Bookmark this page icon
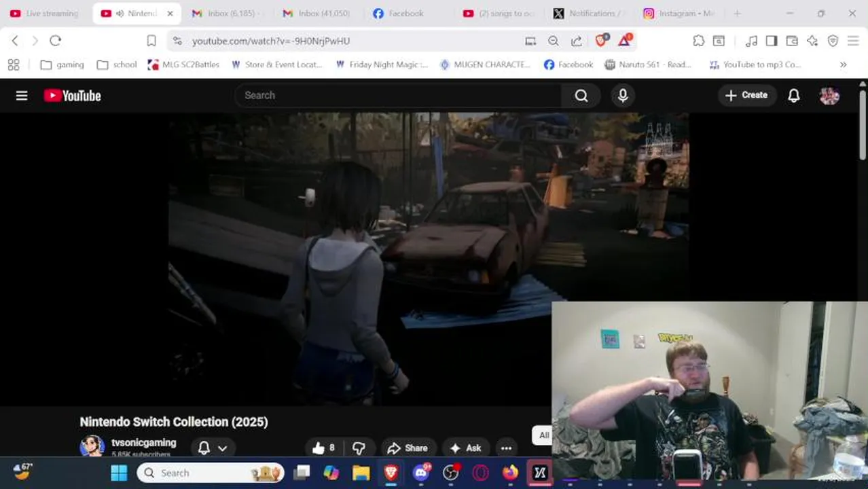Viewport: 868px width, 489px height. point(151,41)
